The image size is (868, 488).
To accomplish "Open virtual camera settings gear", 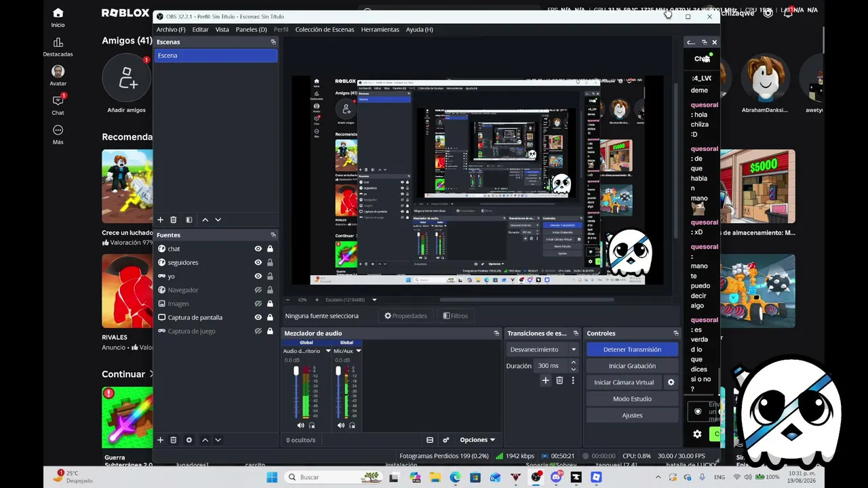I will pos(671,382).
